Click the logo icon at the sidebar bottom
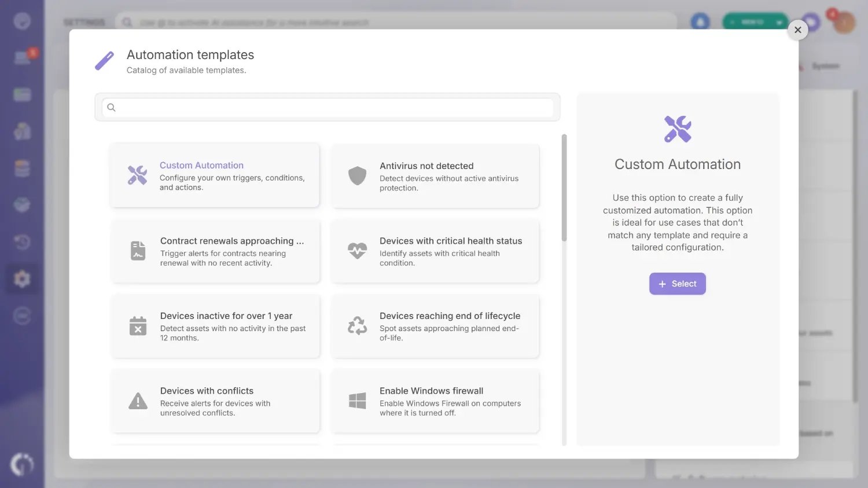Screen dimensions: 868x488 (x=22, y=464)
